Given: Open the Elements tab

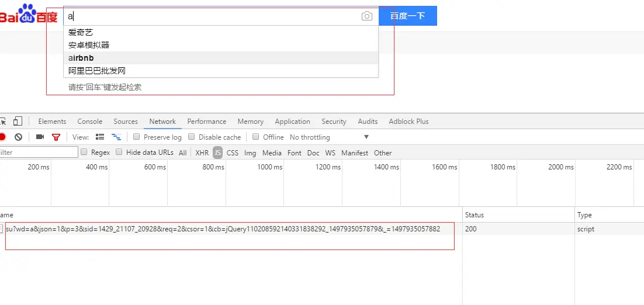Looking at the screenshot, I should pyautogui.click(x=52, y=122).
